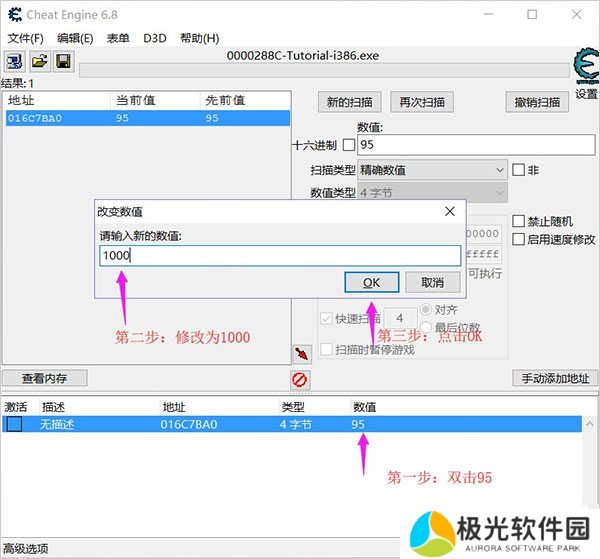Image resolution: width=600 pixels, height=559 pixels.
Task: Click the open process computer icon
Action: click(x=14, y=62)
